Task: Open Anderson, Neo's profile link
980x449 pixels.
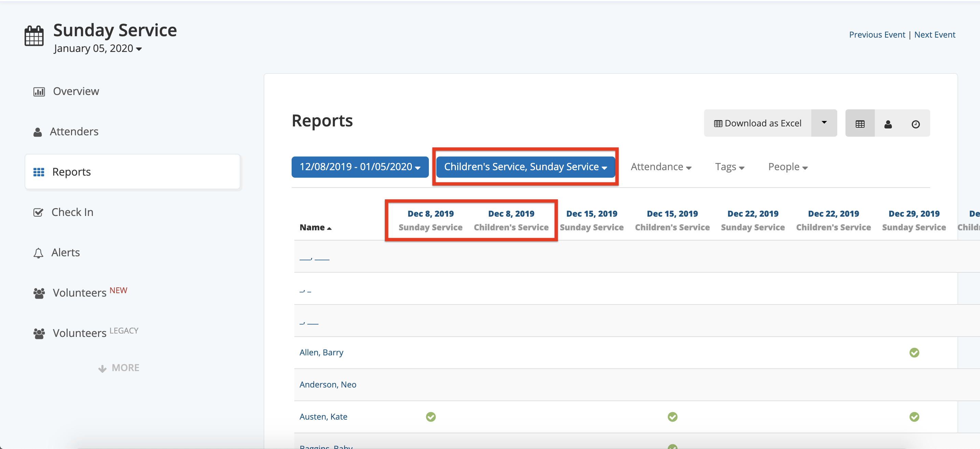Action: 327,384
